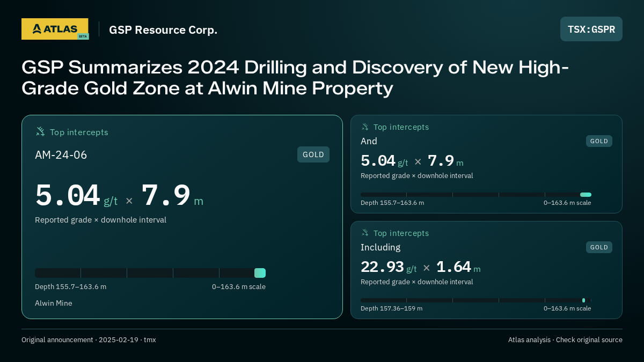Click 'Atlas analysis · Check original source' text
644x362 pixels.
click(x=565, y=340)
